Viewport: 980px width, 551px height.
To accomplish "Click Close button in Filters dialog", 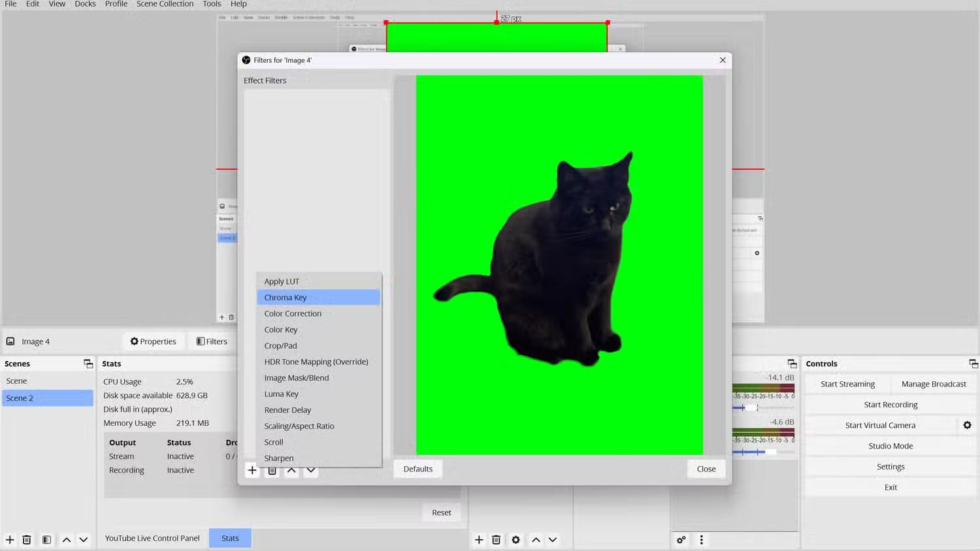I will tap(706, 469).
